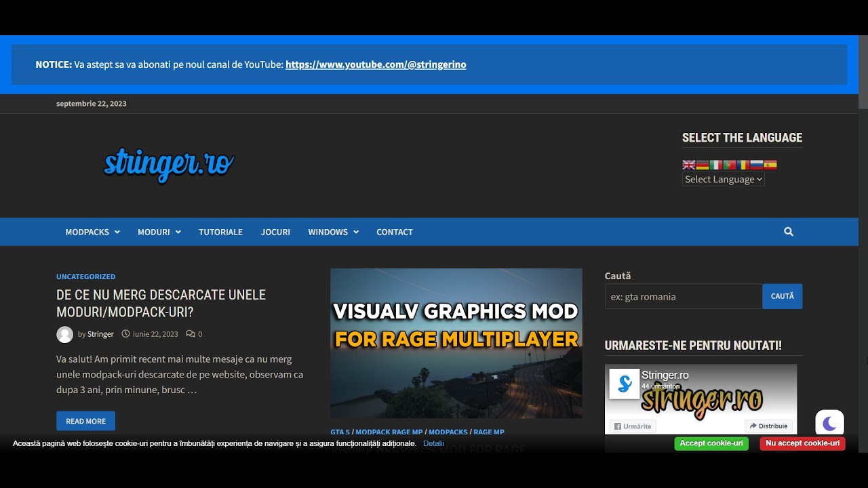The height and width of the screenshot is (488, 868).
Task: Open search via the navbar magnifier icon
Action: [x=789, y=232]
